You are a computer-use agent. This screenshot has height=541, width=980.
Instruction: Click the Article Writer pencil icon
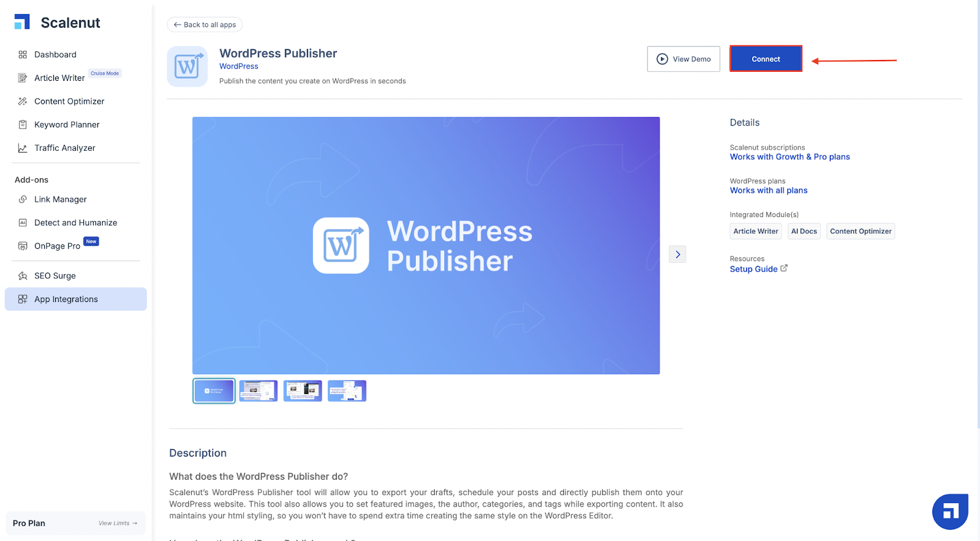click(x=23, y=78)
